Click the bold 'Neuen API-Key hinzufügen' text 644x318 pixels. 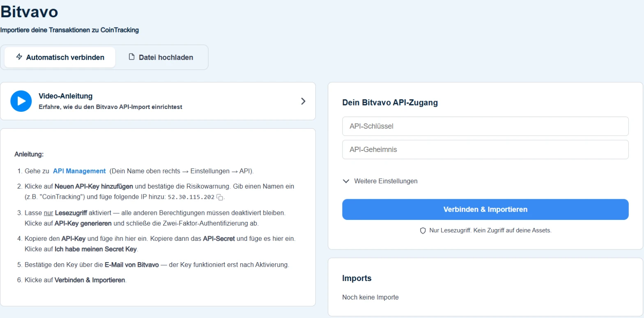94,186
